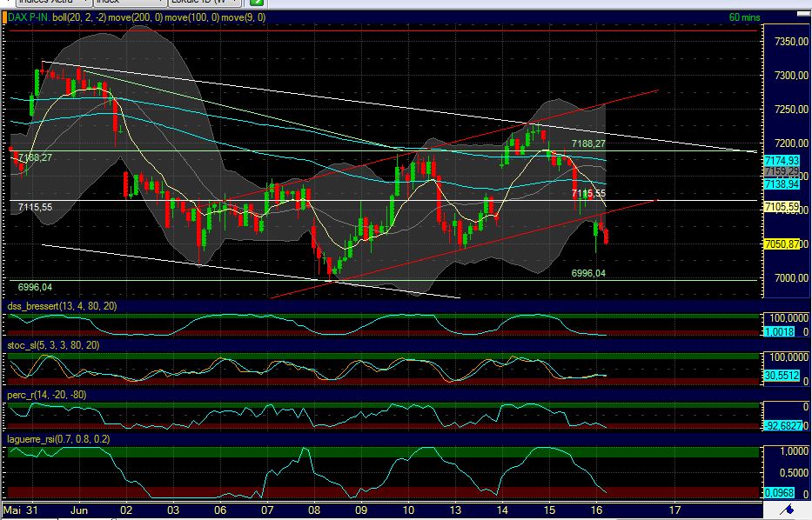Click the 30,5512 stochastic value tag

pyautogui.click(x=782, y=376)
